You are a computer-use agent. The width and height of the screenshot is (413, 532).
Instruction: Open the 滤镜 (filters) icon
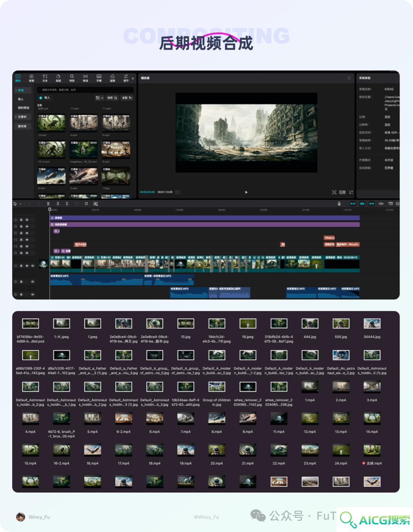[112, 78]
